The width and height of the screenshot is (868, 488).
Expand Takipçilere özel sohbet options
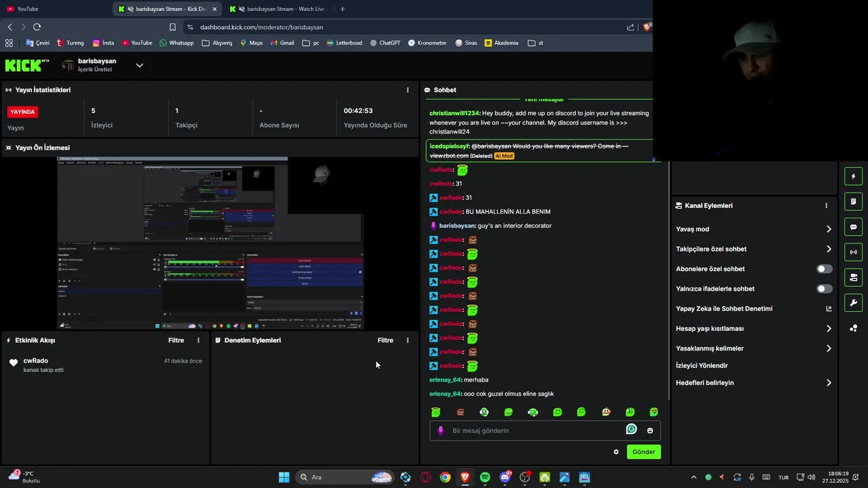829,249
